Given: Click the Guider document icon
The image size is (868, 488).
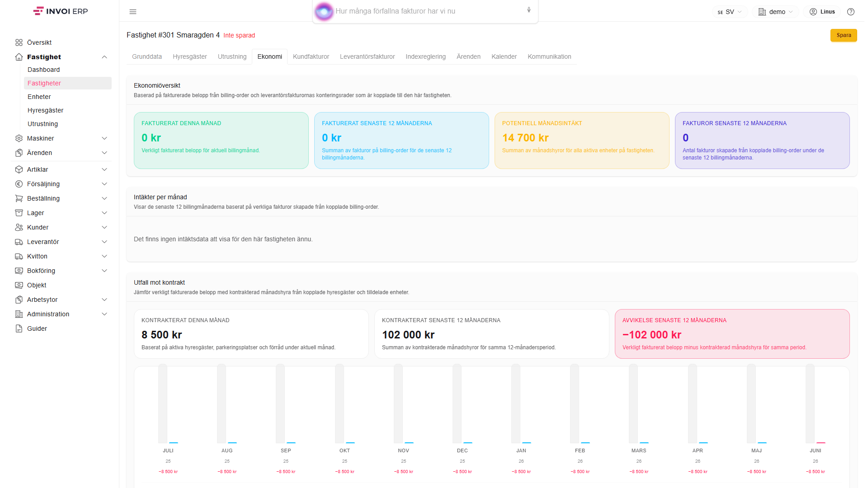Looking at the screenshot, I should click(19, 328).
